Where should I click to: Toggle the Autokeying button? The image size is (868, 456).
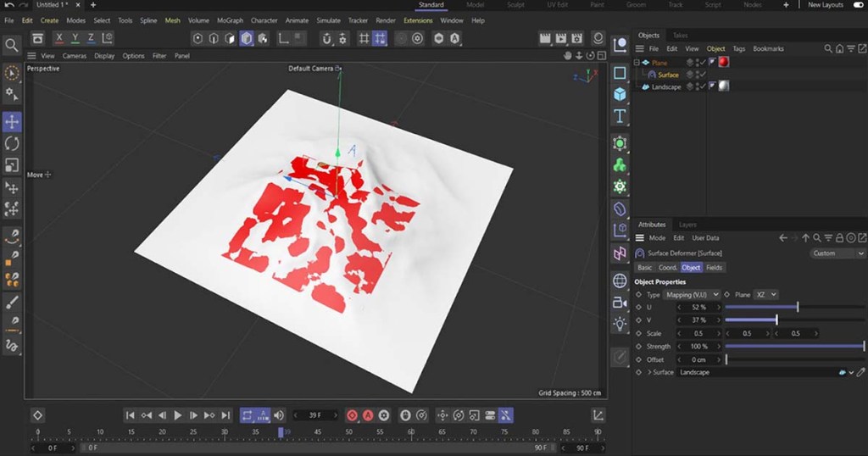(369, 415)
